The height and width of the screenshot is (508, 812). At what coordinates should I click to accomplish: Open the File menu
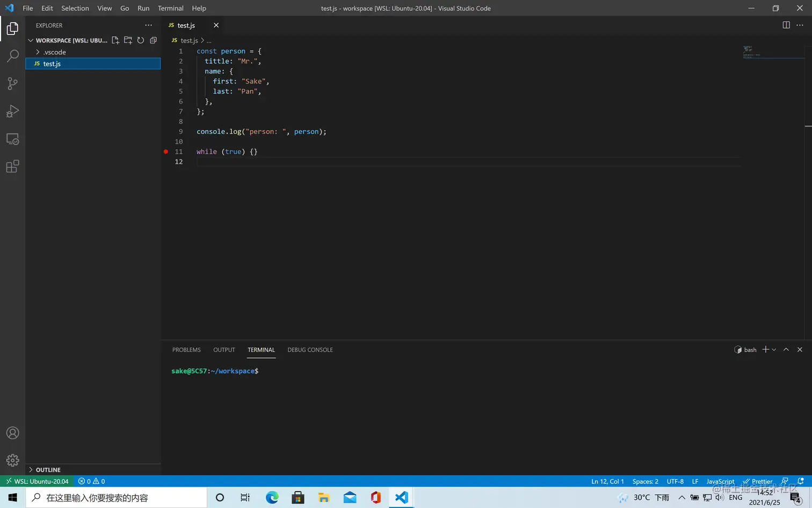[x=28, y=8]
